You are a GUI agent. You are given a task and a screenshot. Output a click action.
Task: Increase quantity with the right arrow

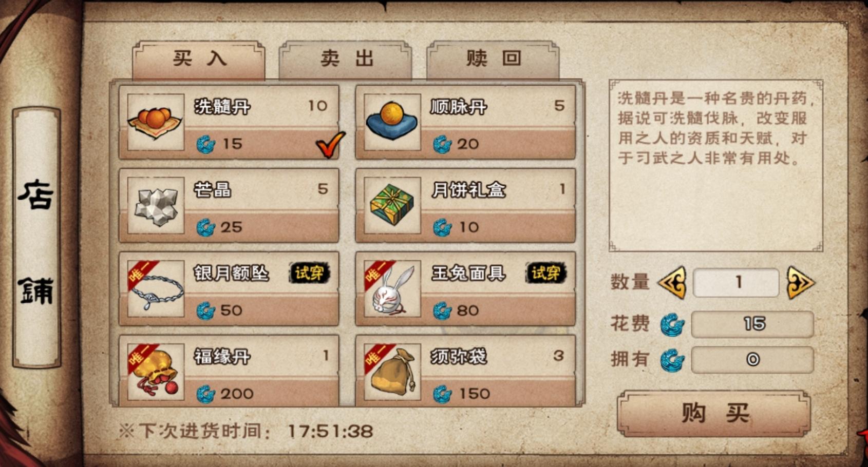800,282
